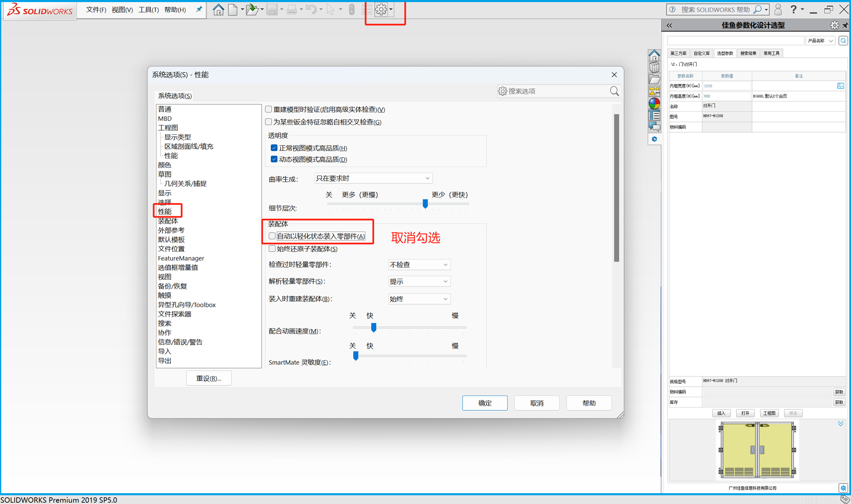851x504 pixels.
Task: Uncheck 正常视图模式高品质 checkbox
Action: tap(274, 148)
